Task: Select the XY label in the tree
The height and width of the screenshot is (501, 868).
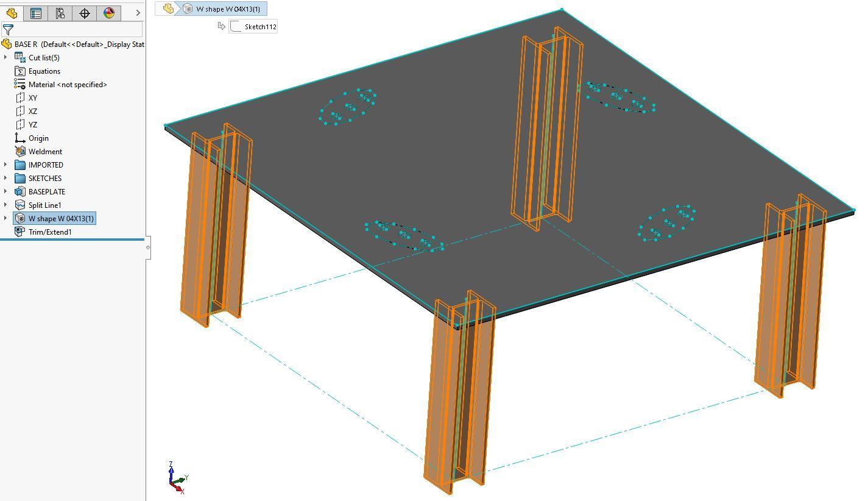Action: pyautogui.click(x=33, y=98)
